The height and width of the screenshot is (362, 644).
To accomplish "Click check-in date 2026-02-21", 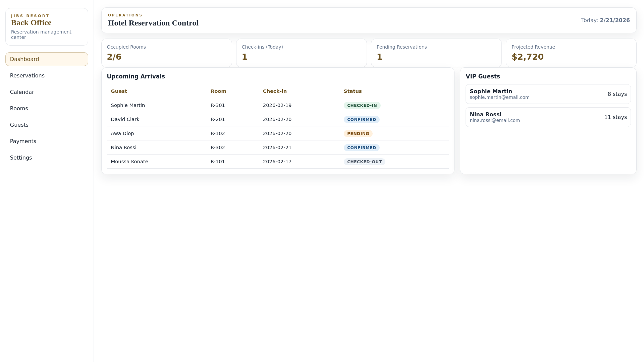I will pyautogui.click(x=277, y=147).
